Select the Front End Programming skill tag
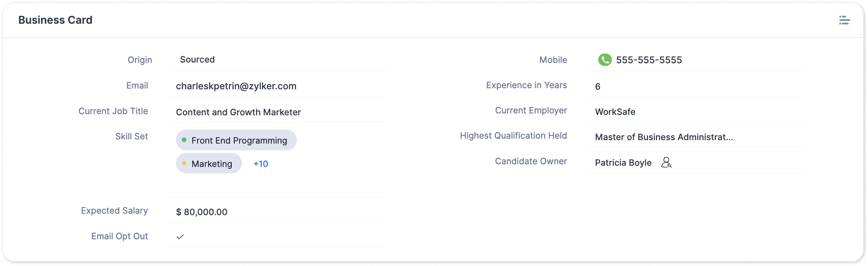 click(239, 141)
